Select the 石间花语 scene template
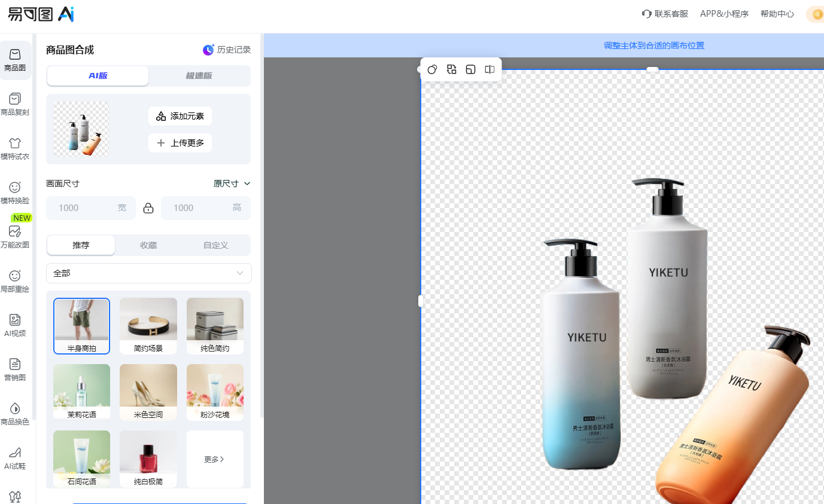The height and width of the screenshot is (504, 824). pyautogui.click(x=81, y=459)
